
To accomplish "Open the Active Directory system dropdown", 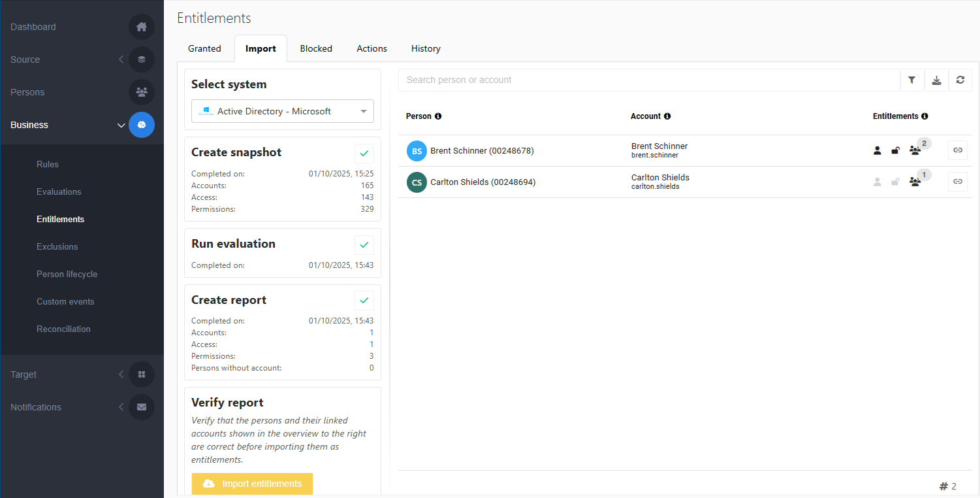I will [x=282, y=111].
